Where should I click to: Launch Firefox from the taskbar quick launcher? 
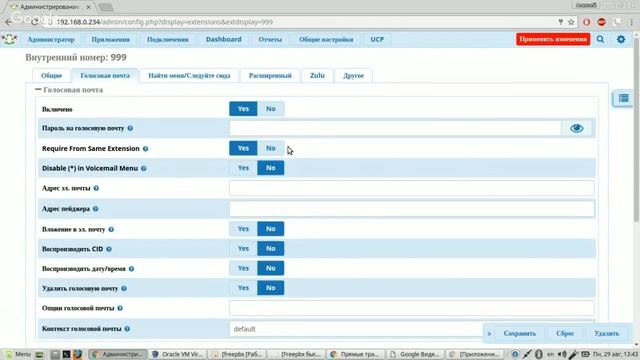click(x=77, y=354)
